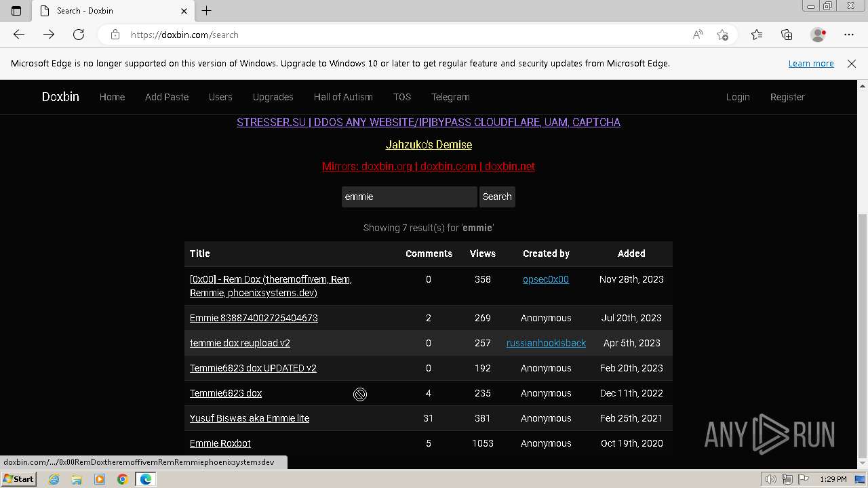Viewport: 868px width, 488px height.
Task: Open the opsec0x00 user profile
Action: (x=546, y=279)
